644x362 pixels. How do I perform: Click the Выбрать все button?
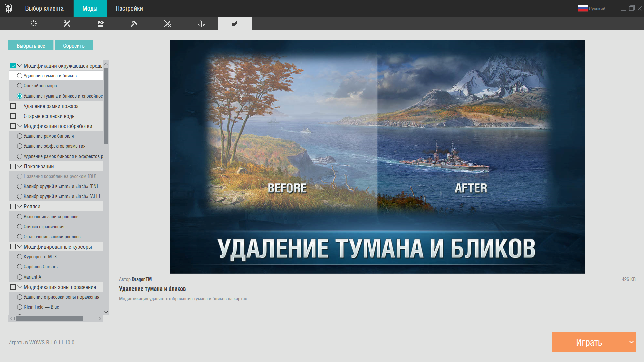point(31,46)
